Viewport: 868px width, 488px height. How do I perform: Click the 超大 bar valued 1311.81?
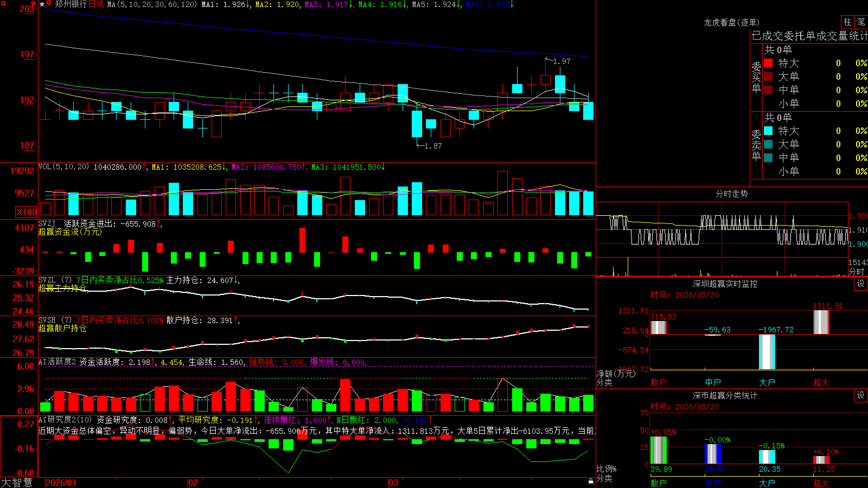tap(821, 322)
